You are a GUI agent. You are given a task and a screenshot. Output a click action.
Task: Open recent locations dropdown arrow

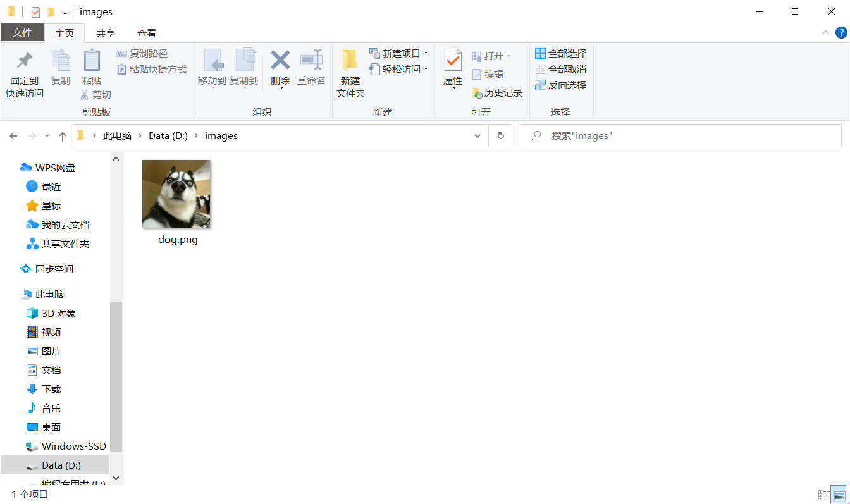[x=47, y=136]
